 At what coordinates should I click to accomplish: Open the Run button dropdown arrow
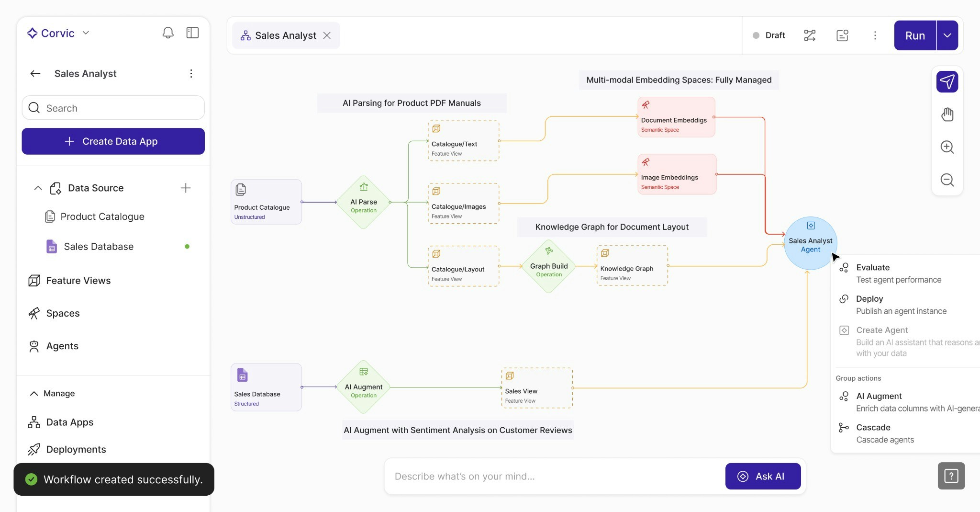point(947,35)
